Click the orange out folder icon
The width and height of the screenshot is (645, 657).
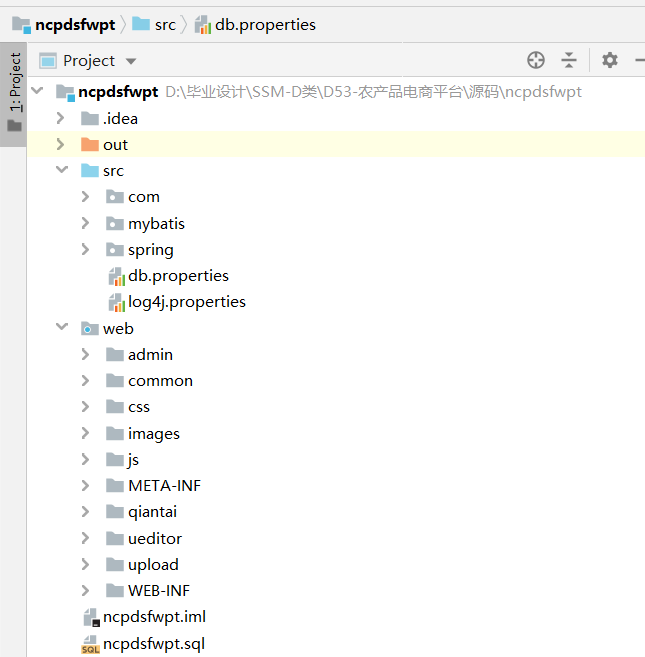90,145
